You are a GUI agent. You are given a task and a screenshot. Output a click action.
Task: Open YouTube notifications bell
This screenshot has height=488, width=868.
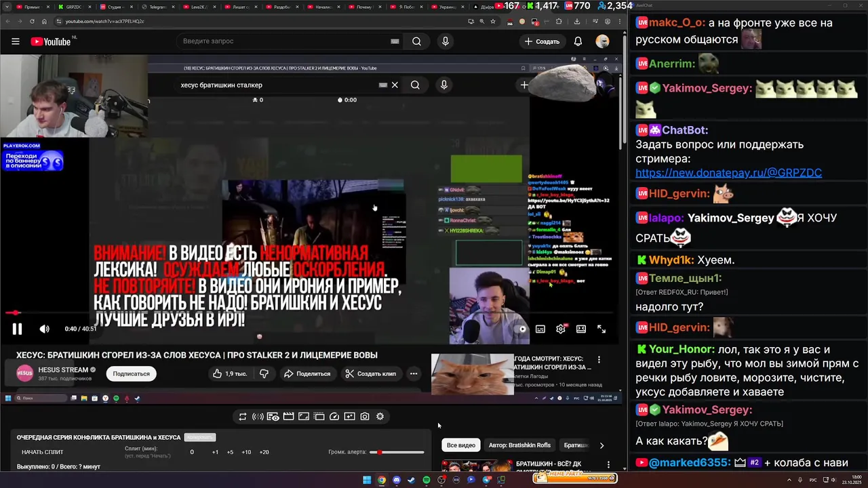pos(578,41)
